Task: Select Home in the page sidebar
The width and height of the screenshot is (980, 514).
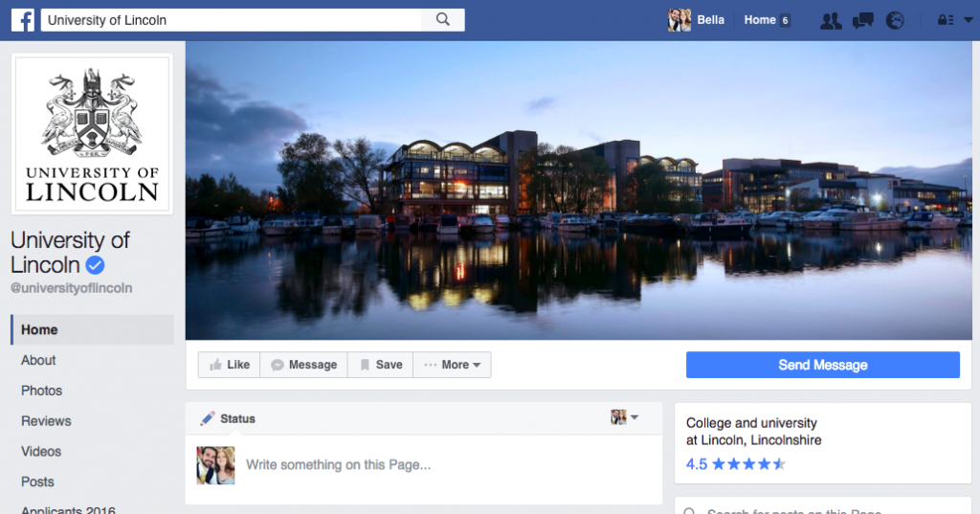Action: click(92, 329)
